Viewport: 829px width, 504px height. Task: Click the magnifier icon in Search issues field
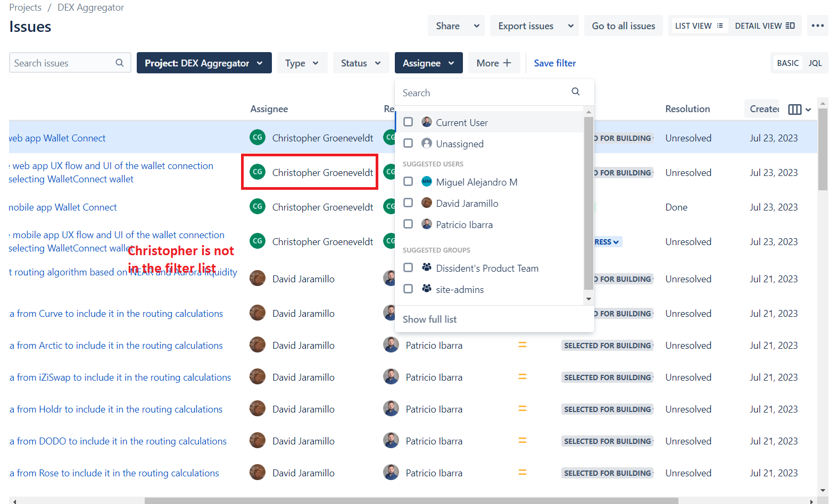pyautogui.click(x=120, y=62)
